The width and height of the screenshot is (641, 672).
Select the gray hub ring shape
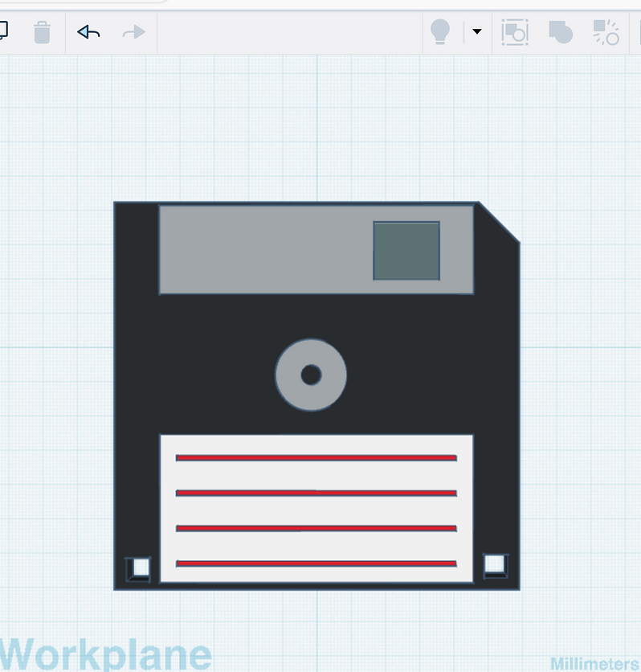tap(311, 375)
